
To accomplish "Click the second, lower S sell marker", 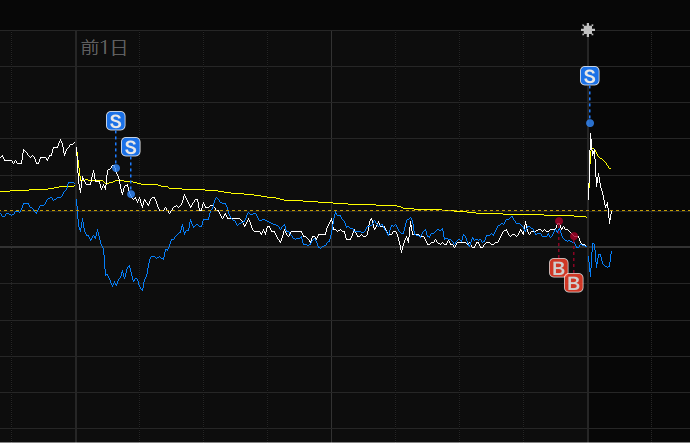I will coord(131,147).
